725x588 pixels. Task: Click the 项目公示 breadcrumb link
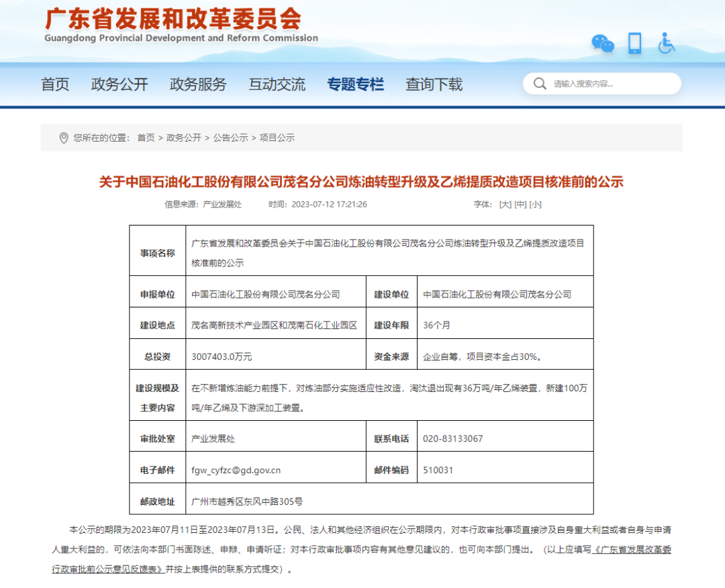277,138
